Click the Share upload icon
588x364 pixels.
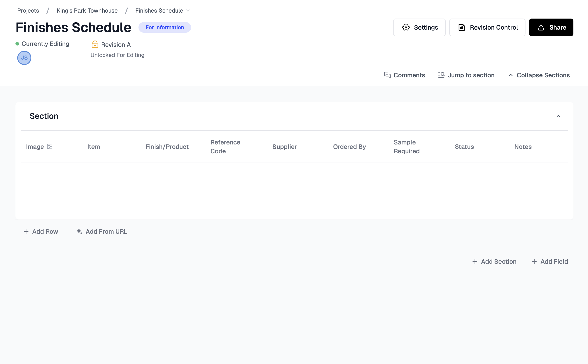pos(541,27)
